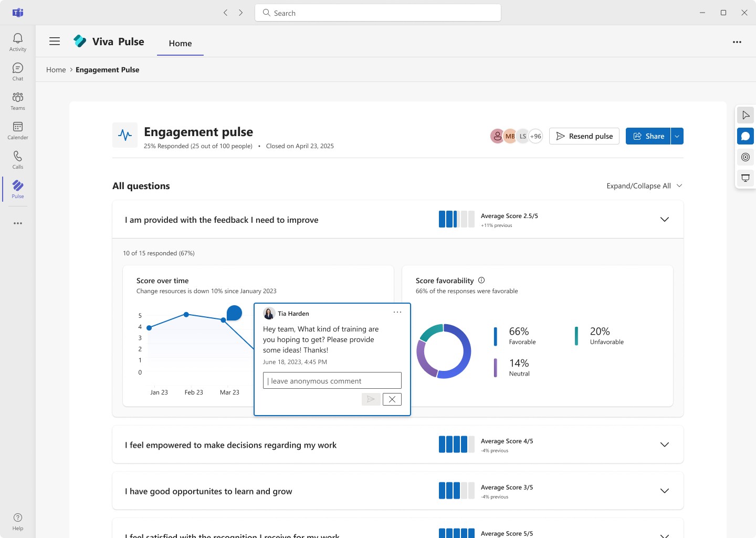This screenshot has width=756, height=538.
Task: Open the Activity bell in sidebar
Action: [18, 42]
